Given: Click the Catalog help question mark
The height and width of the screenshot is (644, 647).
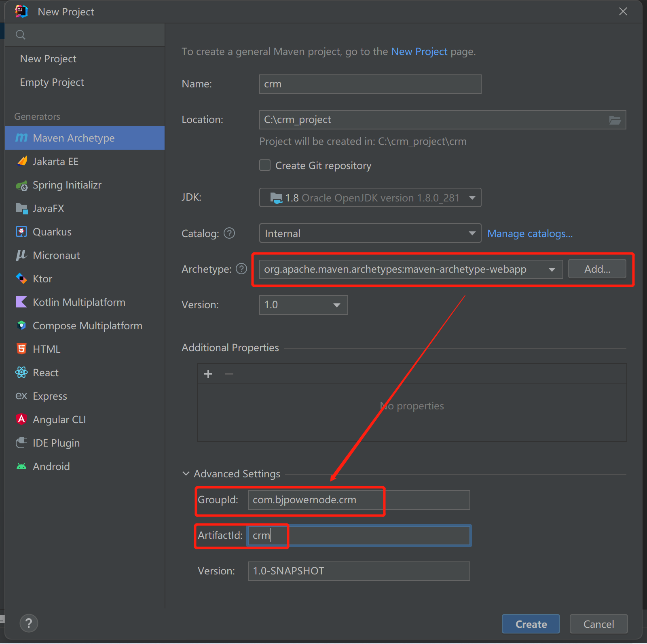Looking at the screenshot, I should pyautogui.click(x=229, y=233).
